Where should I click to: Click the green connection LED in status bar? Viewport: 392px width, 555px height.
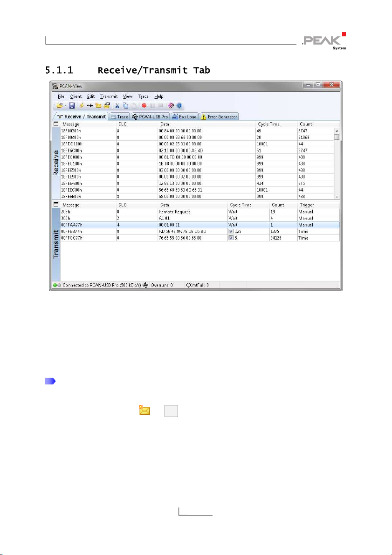pyautogui.click(x=55, y=285)
